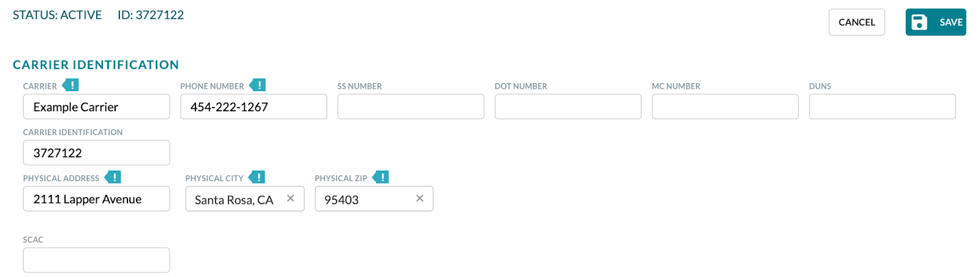Viewport: 980px width, 277px height.
Task: Edit the 2111 Lapper Avenue address field
Action: 97,199
